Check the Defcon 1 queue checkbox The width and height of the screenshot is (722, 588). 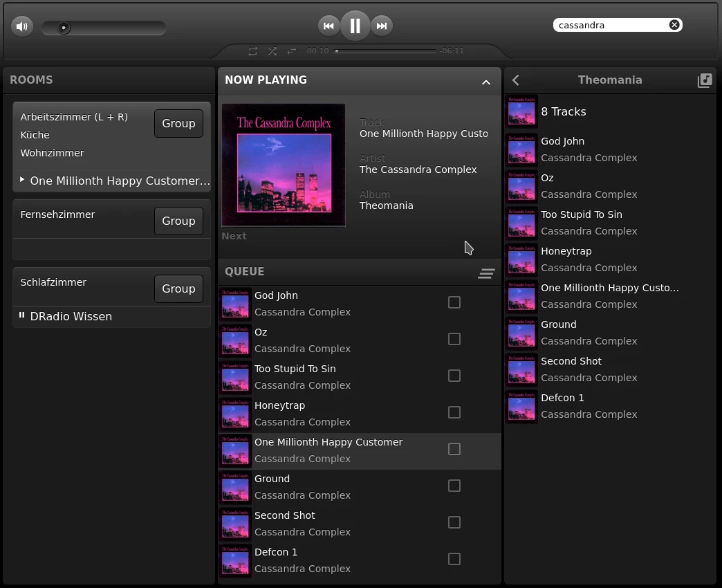click(454, 559)
